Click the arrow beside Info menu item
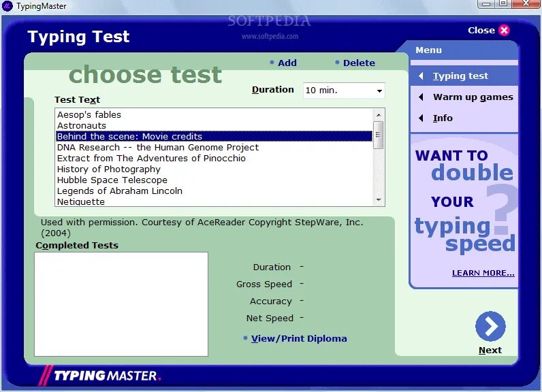542x392 pixels. 421,118
